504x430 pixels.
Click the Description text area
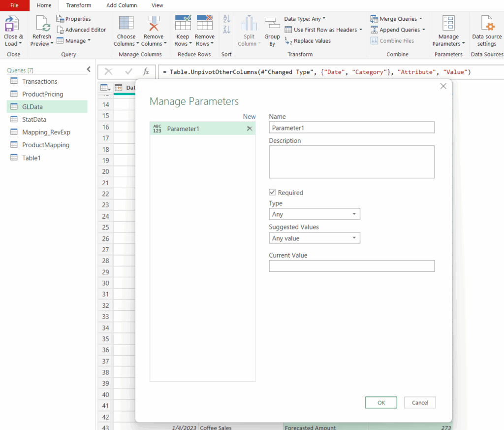351,162
